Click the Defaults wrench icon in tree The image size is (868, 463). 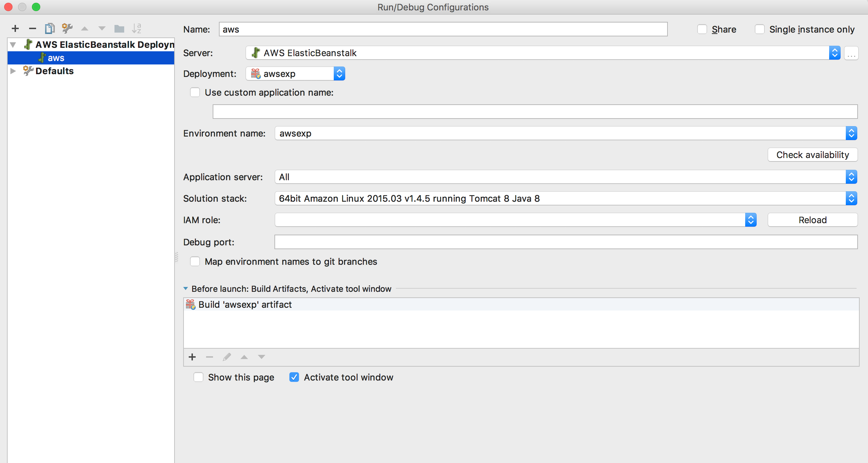click(x=28, y=71)
